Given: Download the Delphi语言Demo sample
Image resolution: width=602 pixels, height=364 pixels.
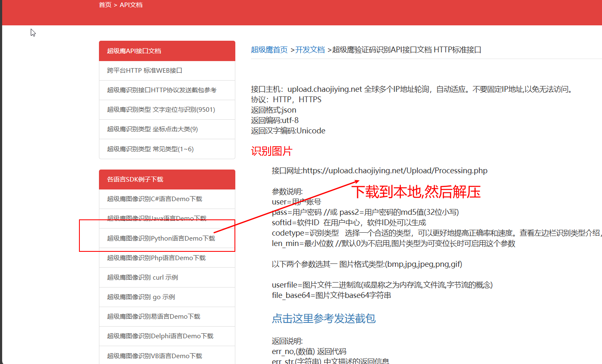Looking at the screenshot, I should point(160,336).
